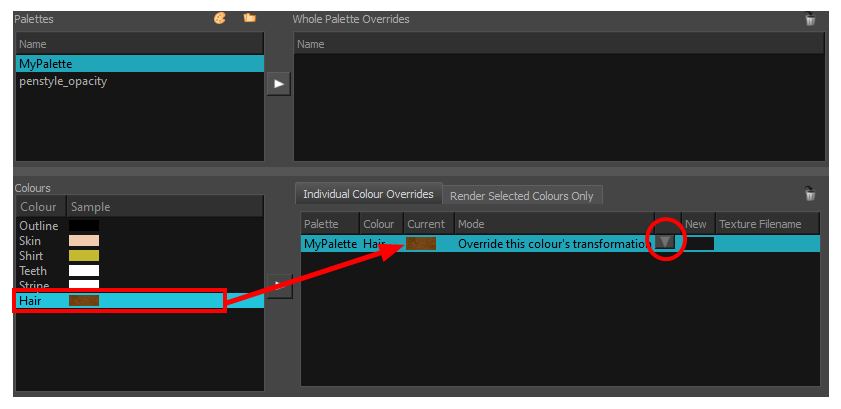Switch to Individual Colour Overrides tab
Image resolution: width=841 pixels, height=409 pixels.
click(368, 194)
